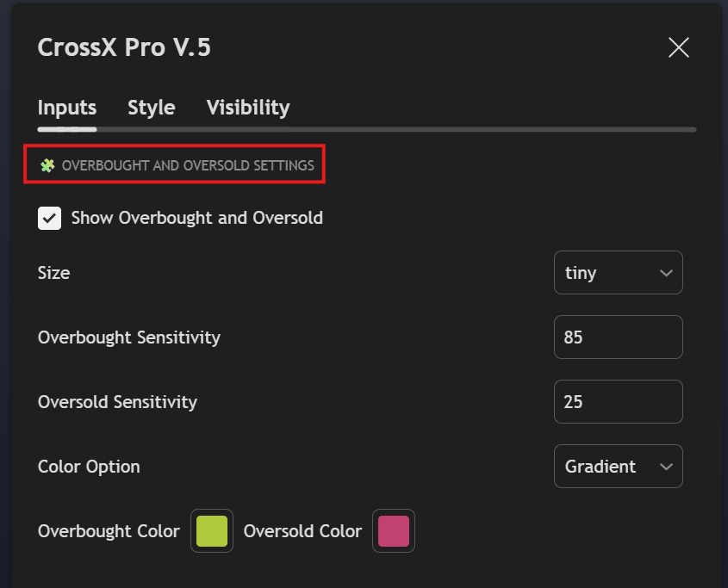The height and width of the screenshot is (588, 728).
Task: Uncheck the Show Overbought and Oversold checkbox
Action: (x=50, y=218)
